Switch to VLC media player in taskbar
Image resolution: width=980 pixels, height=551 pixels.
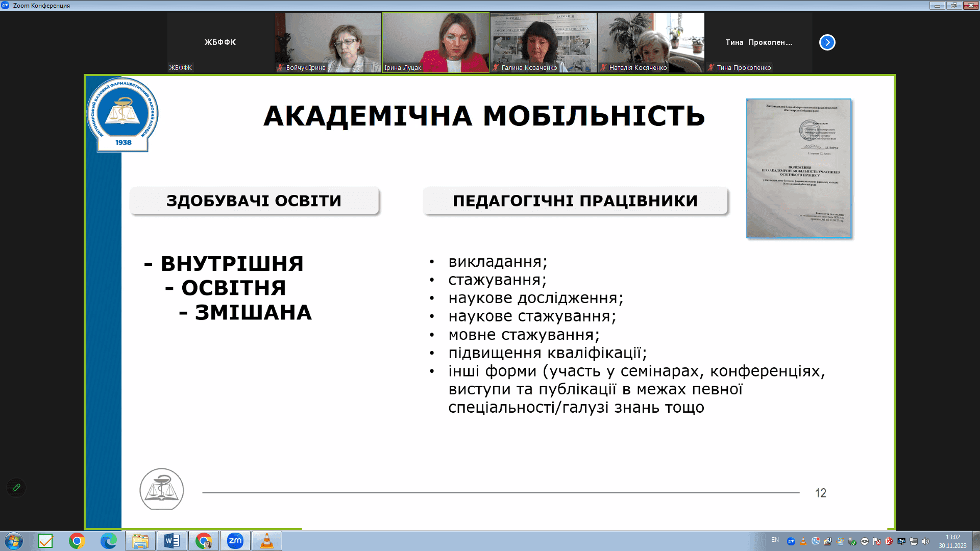click(x=267, y=541)
